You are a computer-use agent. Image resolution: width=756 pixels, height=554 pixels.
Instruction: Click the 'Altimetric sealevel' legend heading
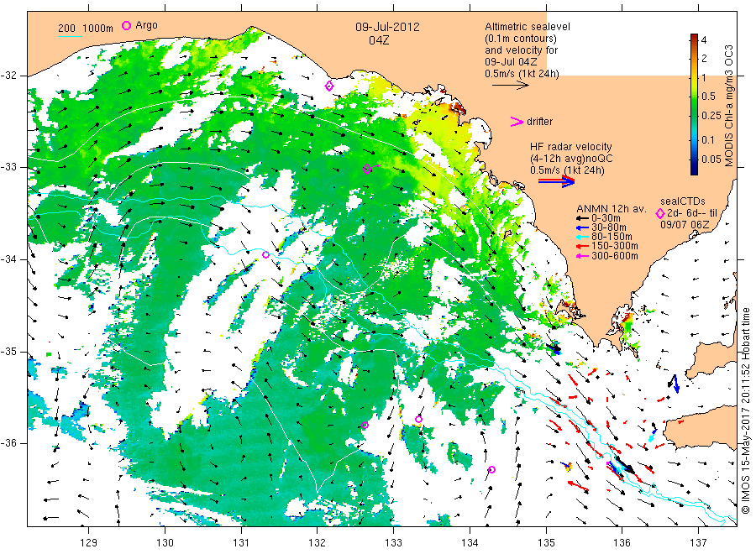528,27
